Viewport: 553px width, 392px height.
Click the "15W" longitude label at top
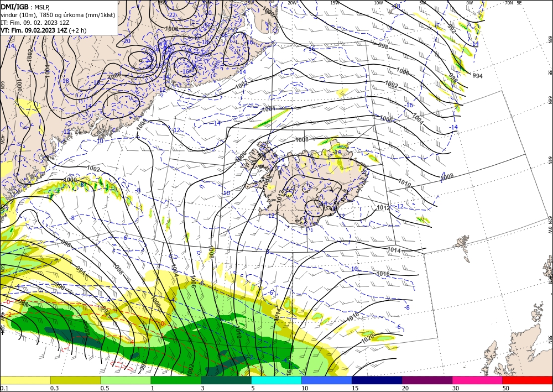point(335,3)
